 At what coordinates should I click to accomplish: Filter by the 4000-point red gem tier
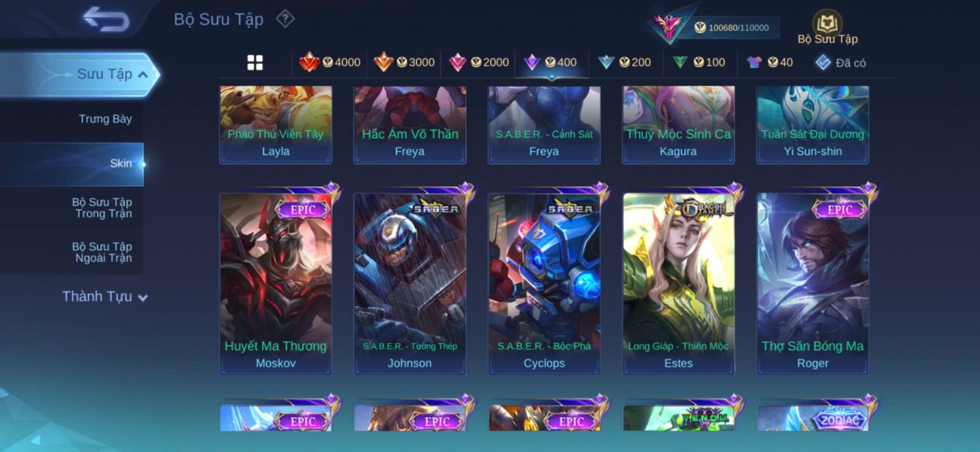coord(330,62)
